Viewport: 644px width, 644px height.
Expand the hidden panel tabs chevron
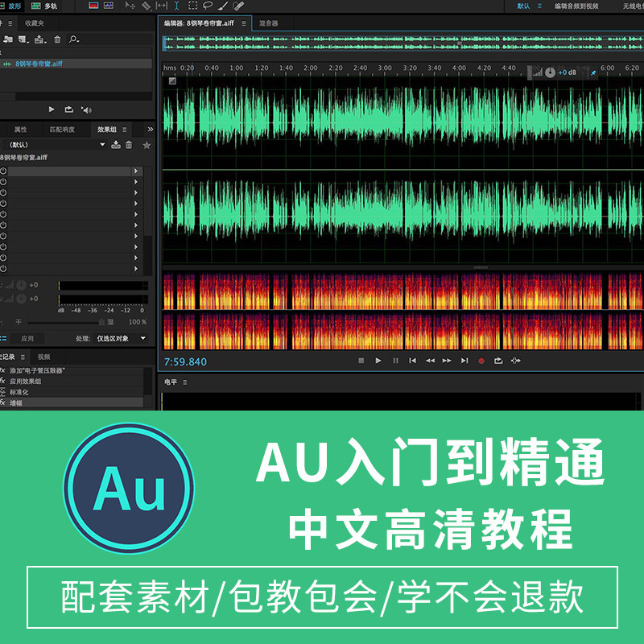(151, 130)
